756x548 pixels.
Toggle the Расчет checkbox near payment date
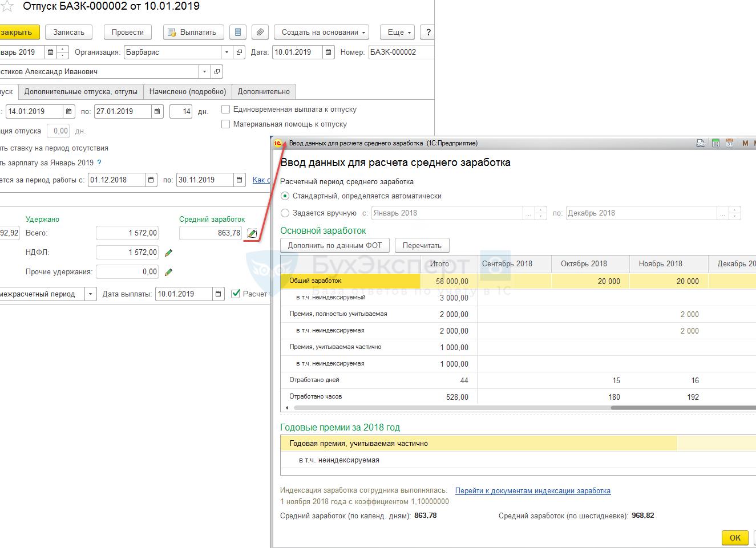click(236, 294)
